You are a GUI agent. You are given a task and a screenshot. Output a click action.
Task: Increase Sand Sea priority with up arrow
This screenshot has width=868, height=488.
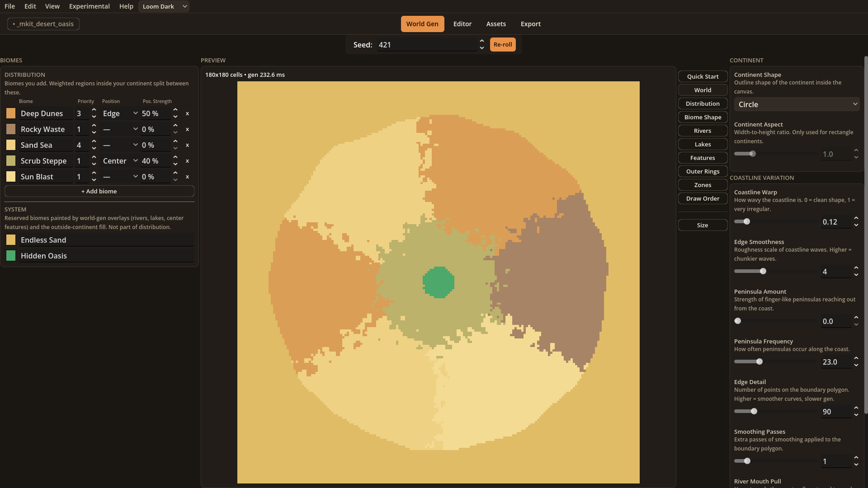[94, 142]
